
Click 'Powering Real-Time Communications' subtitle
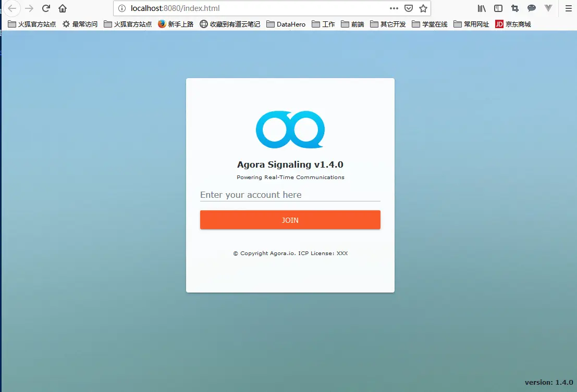(290, 178)
